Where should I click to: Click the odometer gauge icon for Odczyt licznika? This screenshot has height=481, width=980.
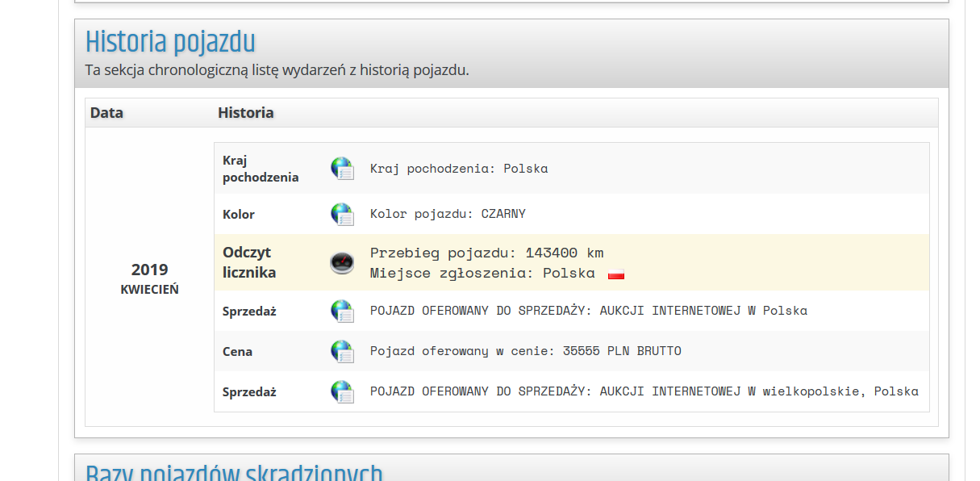click(342, 262)
